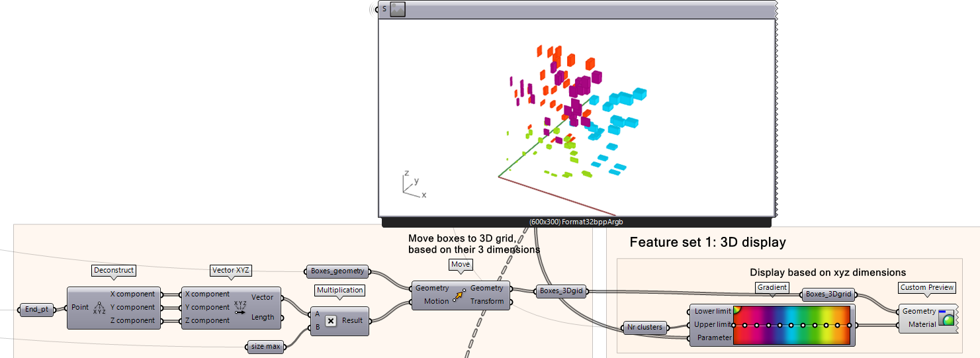Select the size max parameter
Image resolution: width=980 pixels, height=358 pixels.
point(265,346)
